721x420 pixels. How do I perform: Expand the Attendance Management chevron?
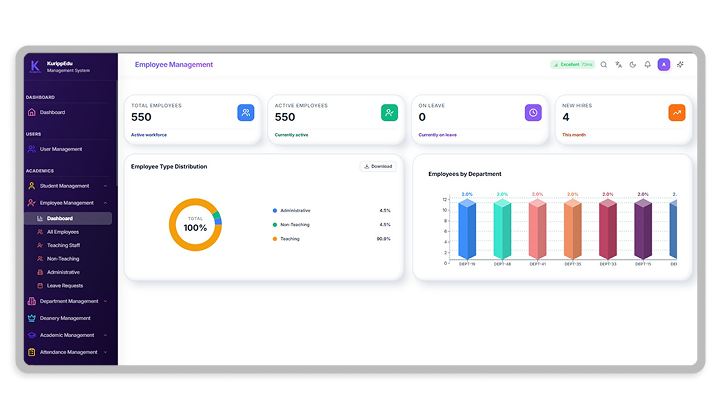(x=105, y=352)
